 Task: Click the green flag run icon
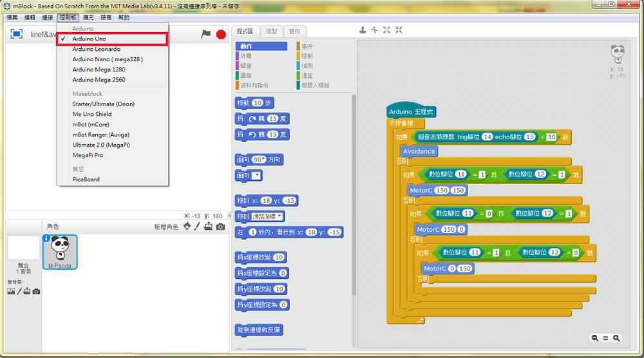click(x=206, y=34)
